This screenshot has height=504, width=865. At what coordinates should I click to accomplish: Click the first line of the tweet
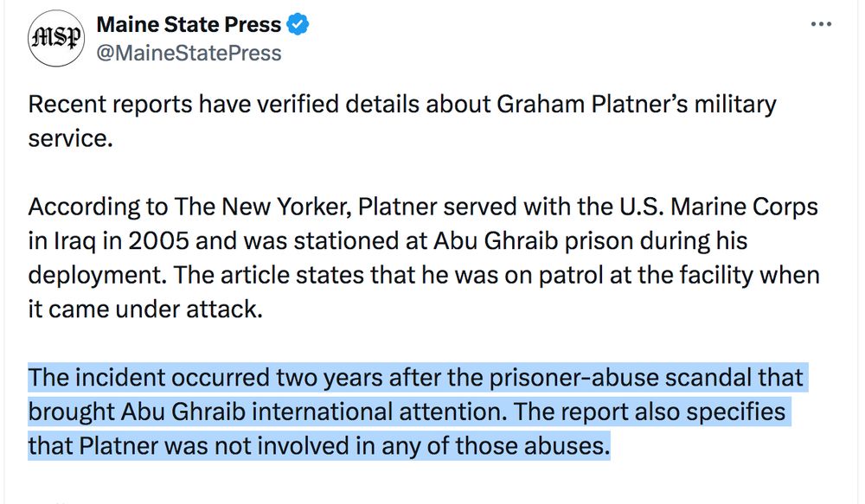(402, 104)
